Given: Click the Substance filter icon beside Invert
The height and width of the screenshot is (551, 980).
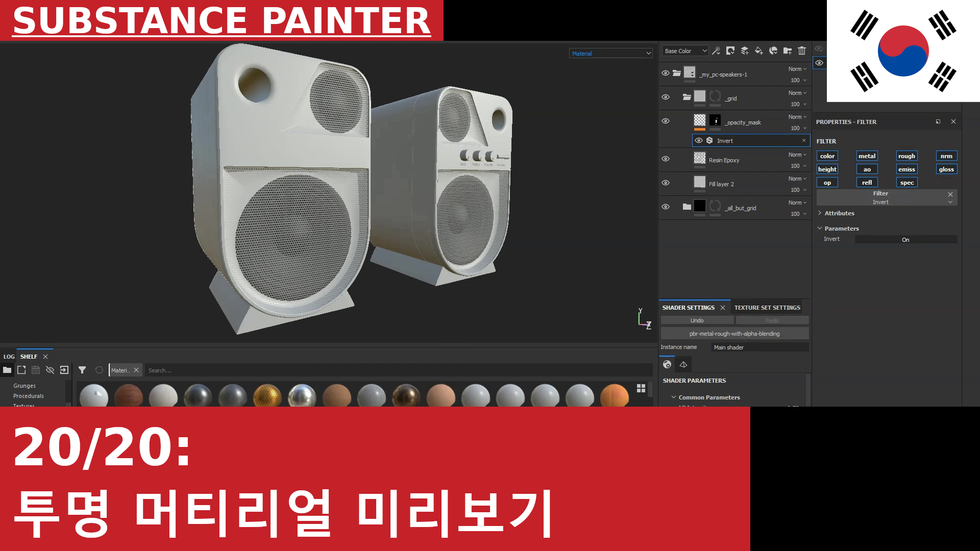Looking at the screenshot, I should [709, 140].
